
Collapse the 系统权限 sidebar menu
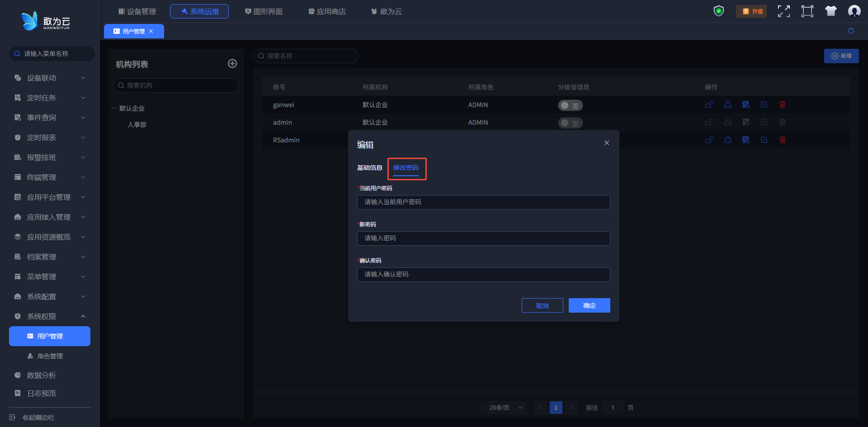50,317
